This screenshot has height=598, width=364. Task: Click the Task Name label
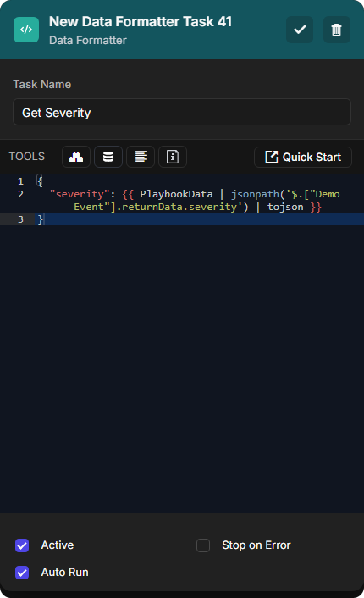[42, 85]
